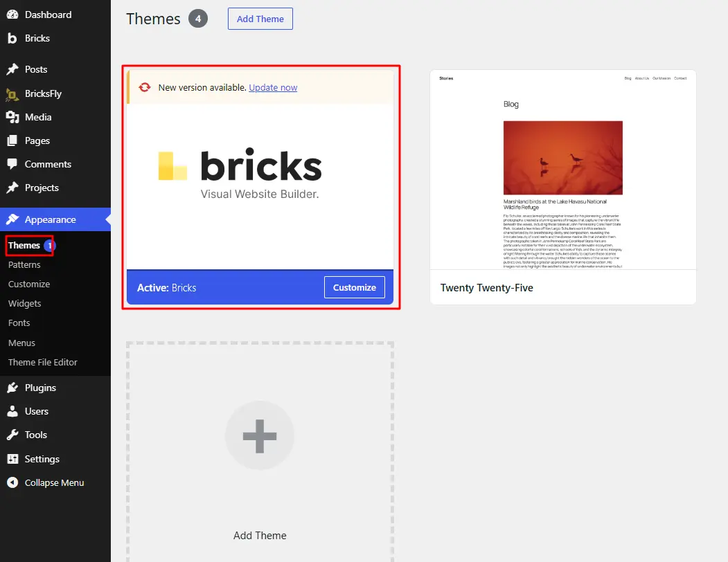
Task: Click the Users person icon
Action: [12, 411]
